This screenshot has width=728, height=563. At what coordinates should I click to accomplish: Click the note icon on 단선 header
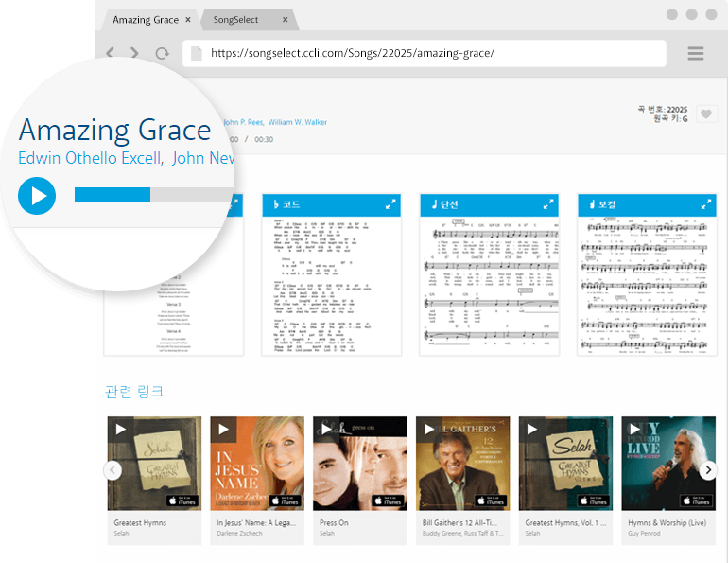point(434,204)
